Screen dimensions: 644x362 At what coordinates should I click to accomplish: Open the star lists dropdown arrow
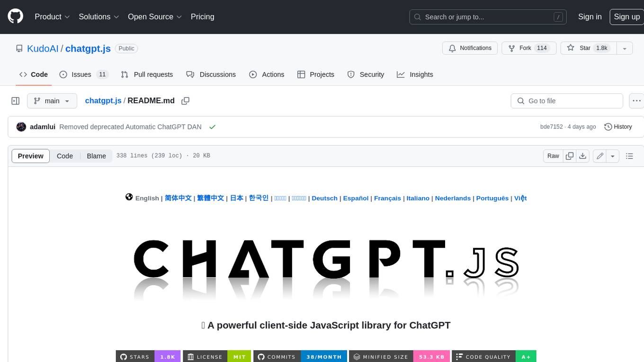pos(624,48)
